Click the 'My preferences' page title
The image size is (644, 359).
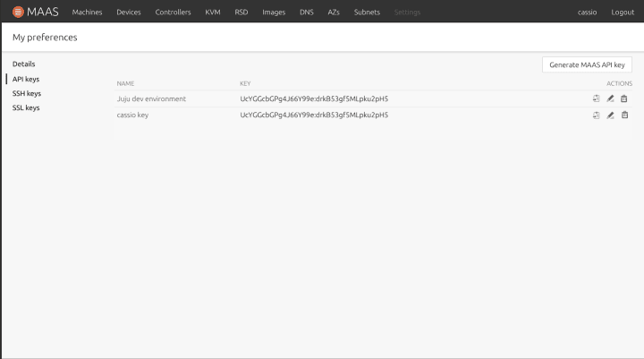point(45,38)
